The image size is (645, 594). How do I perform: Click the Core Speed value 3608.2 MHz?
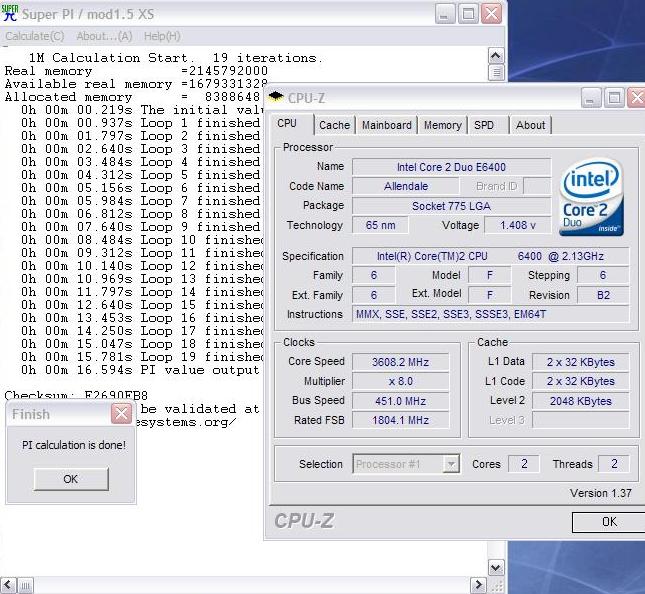[400, 362]
